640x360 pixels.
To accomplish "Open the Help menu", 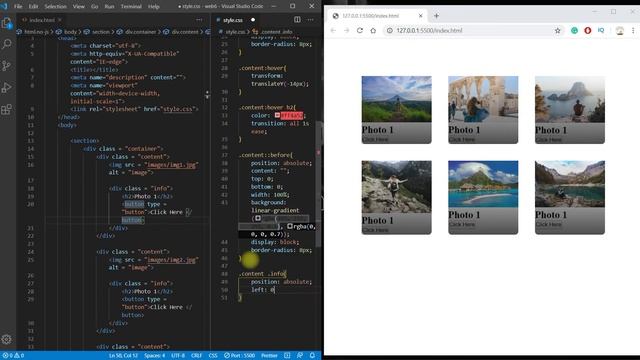I will [x=153, y=6].
